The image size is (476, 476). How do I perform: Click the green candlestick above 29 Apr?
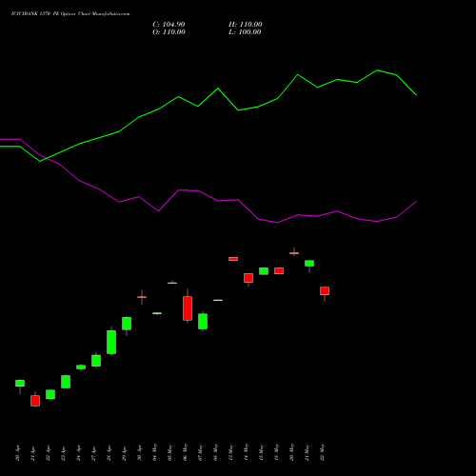point(127,324)
